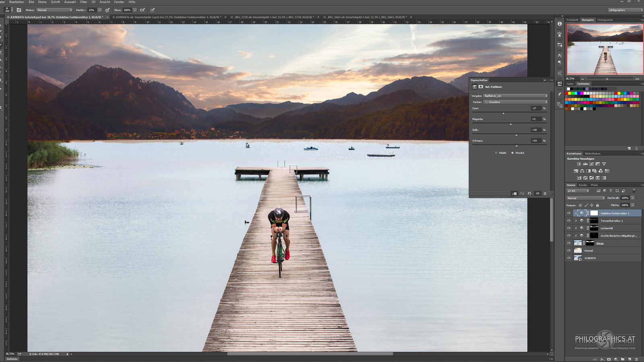The width and height of the screenshot is (644, 362).
Task: Filter layers by text type (T icon)
Action: pos(611,191)
